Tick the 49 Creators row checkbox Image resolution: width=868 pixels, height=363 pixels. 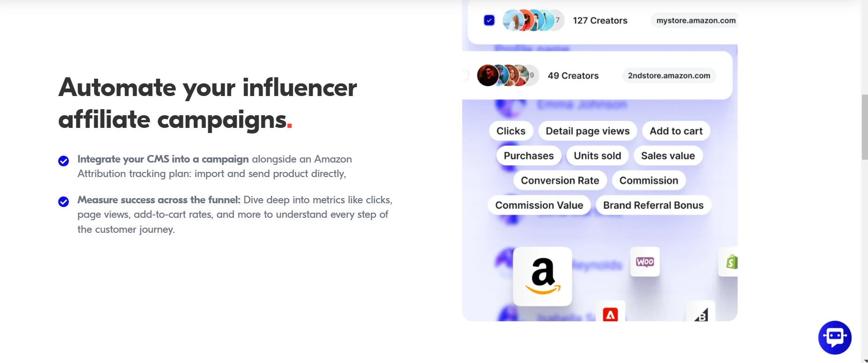pos(465,75)
